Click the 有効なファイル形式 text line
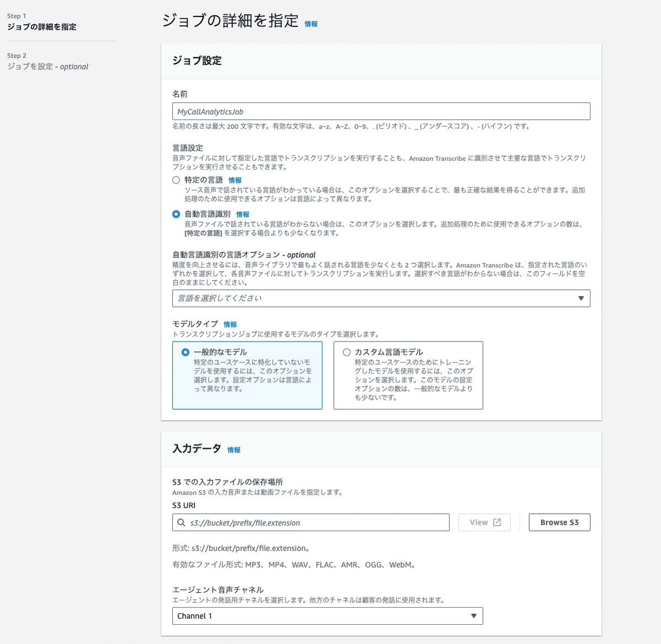The width and height of the screenshot is (661, 644). point(294,565)
